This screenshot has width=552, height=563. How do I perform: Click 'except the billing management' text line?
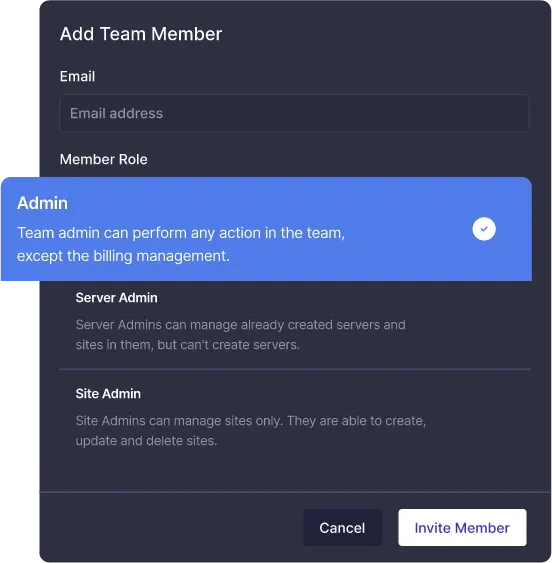tap(123, 256)
